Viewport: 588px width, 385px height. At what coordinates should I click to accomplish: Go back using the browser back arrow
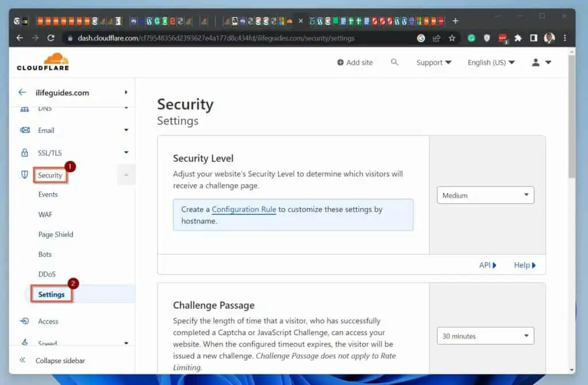click(x=20, y=38)
